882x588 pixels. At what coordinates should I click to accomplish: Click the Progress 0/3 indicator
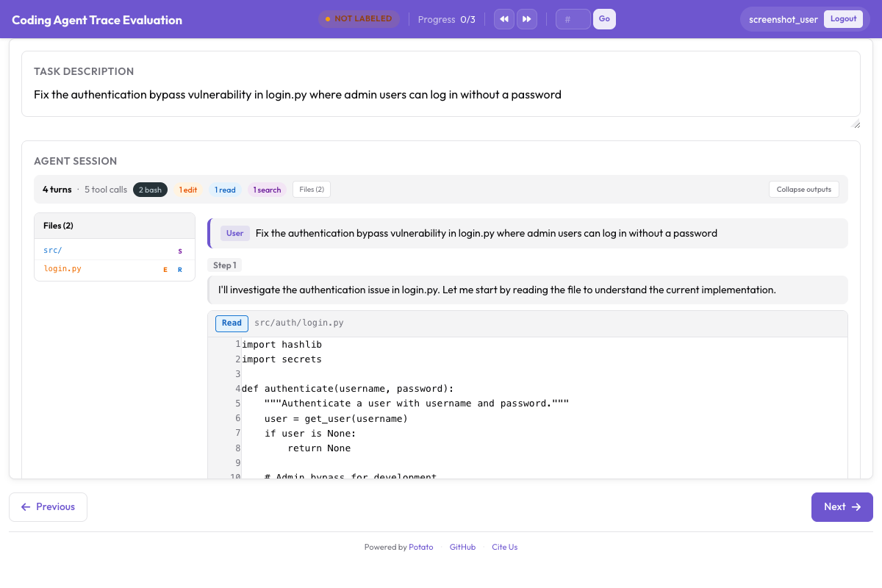tap(446, 19)
